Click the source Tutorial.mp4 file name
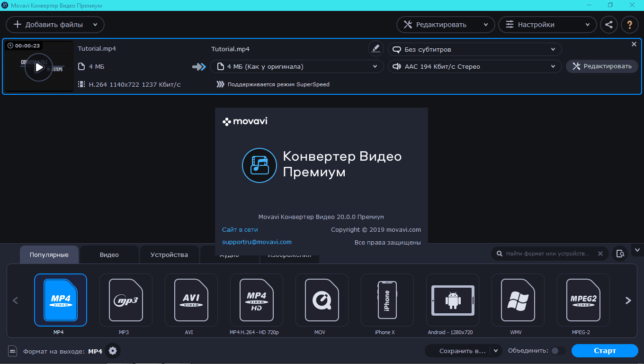This screenshot has width=644, height=364. point(97,49)
